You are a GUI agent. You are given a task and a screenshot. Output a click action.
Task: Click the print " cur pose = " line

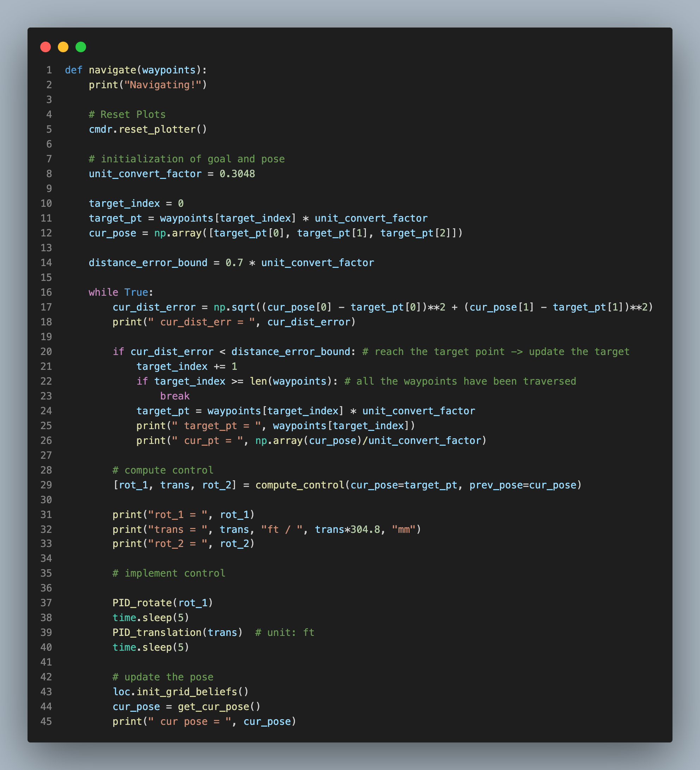coord(204,722)
